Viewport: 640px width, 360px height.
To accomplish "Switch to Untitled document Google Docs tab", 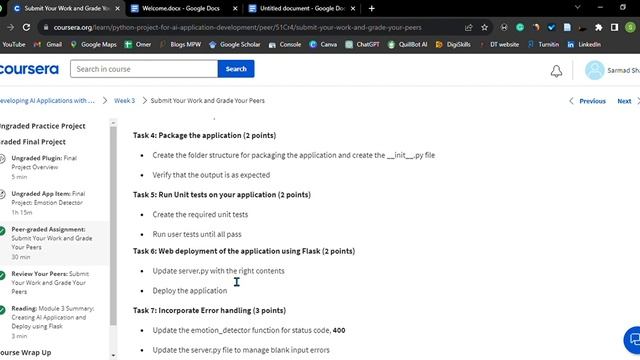I will click(x=302, y=8).
